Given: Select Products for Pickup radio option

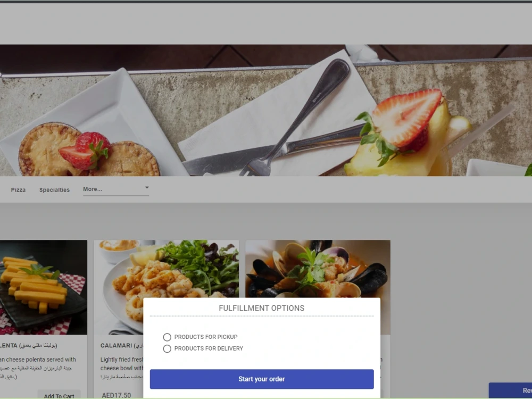Looking at the screenshot, I should pos(167,337).
